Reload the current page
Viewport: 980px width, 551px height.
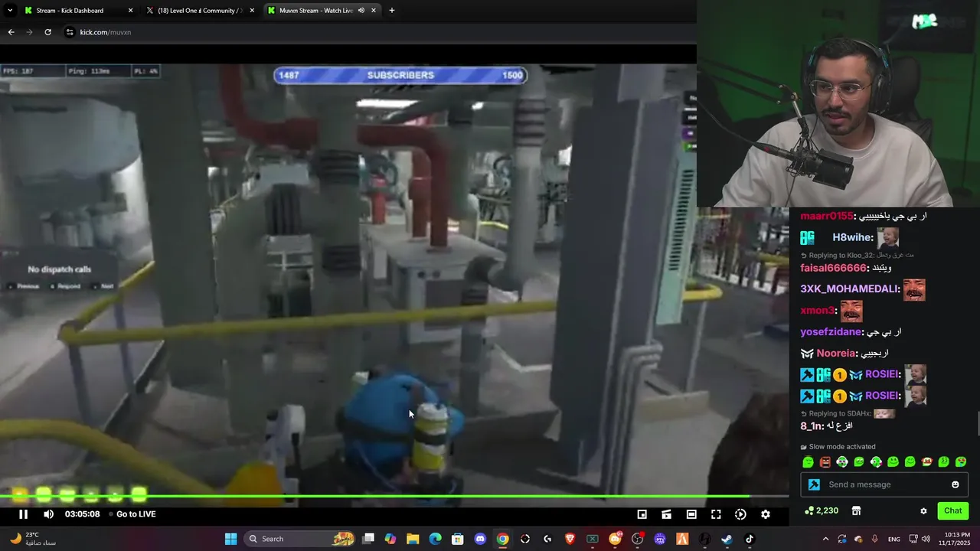coord(47,32)
